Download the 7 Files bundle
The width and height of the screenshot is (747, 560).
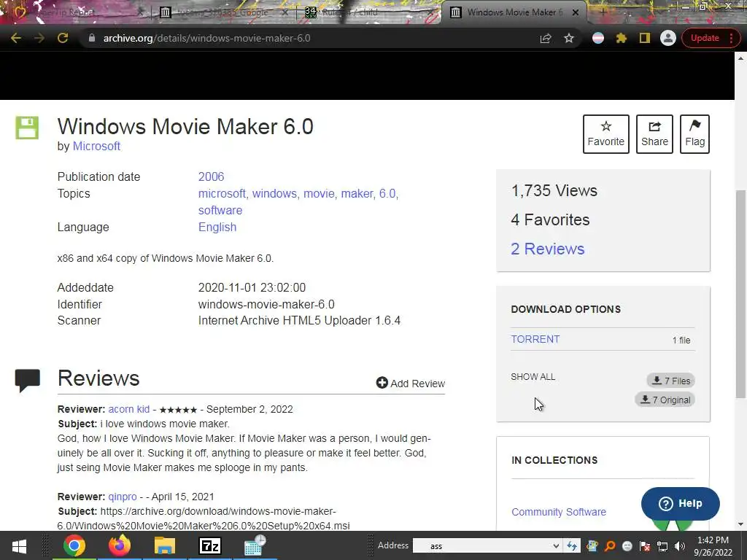pyautogui.click(x=671, y=381)
